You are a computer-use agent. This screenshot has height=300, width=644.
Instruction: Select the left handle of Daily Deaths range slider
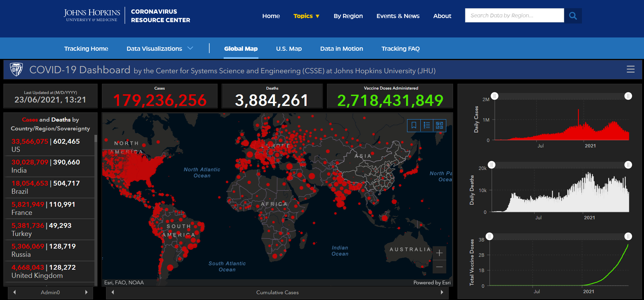[x=491, y=165]
